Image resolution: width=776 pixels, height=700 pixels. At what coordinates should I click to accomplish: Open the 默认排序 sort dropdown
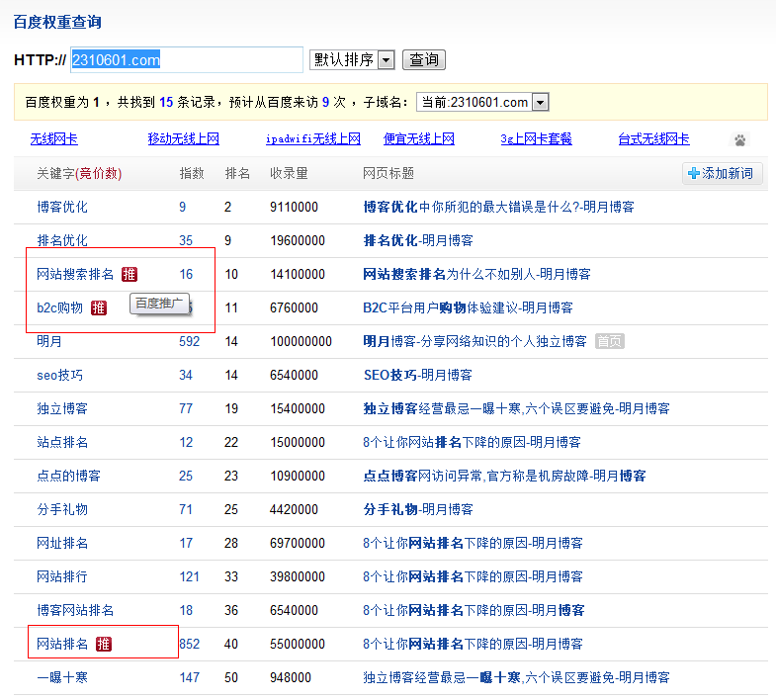[x=352, y=60]
